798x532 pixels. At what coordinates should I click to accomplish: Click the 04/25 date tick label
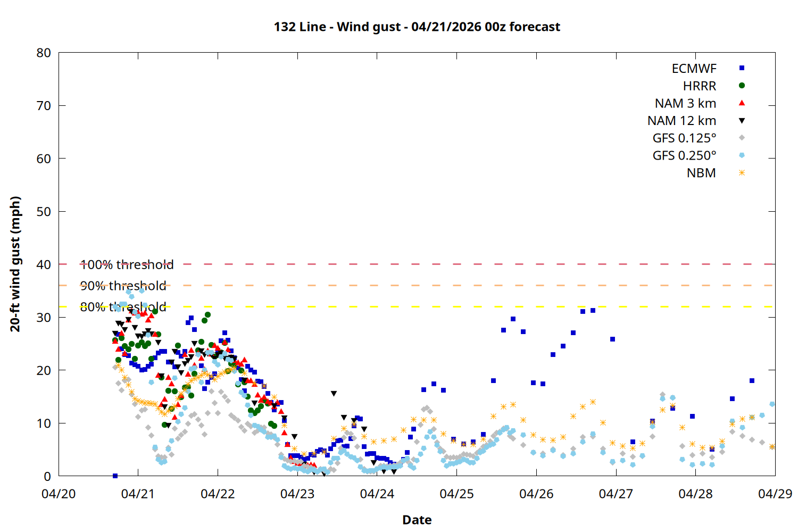(x=456, y=494)
